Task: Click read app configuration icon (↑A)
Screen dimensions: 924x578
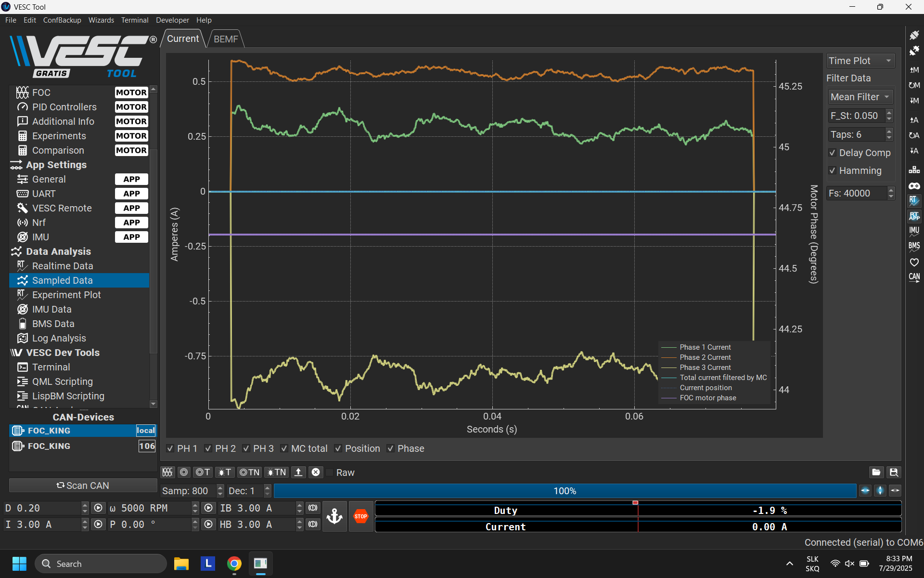Action: (x=914, y=120)
